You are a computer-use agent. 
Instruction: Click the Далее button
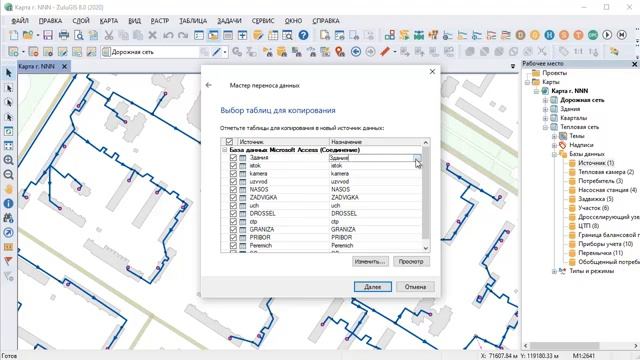373,287
